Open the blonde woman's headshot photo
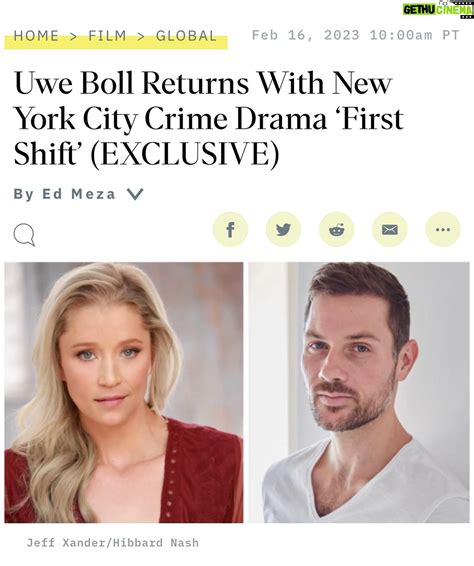474x566 pixels. pyautogui.click(x=124, y=392)
